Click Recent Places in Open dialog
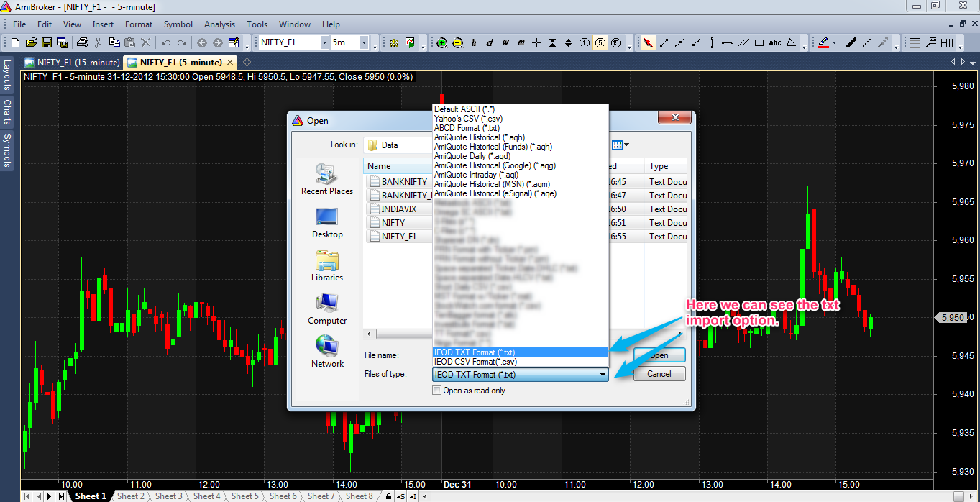 [x=327, y=180]
